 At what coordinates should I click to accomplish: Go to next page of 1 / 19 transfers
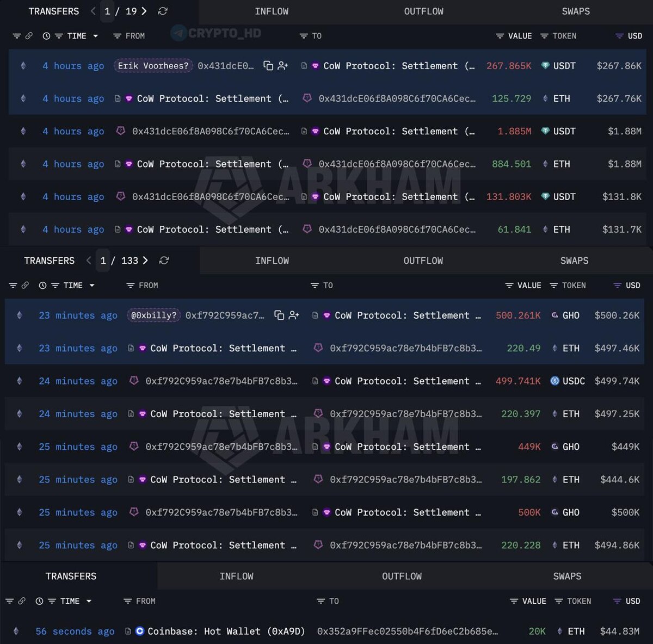pos(144,11)
